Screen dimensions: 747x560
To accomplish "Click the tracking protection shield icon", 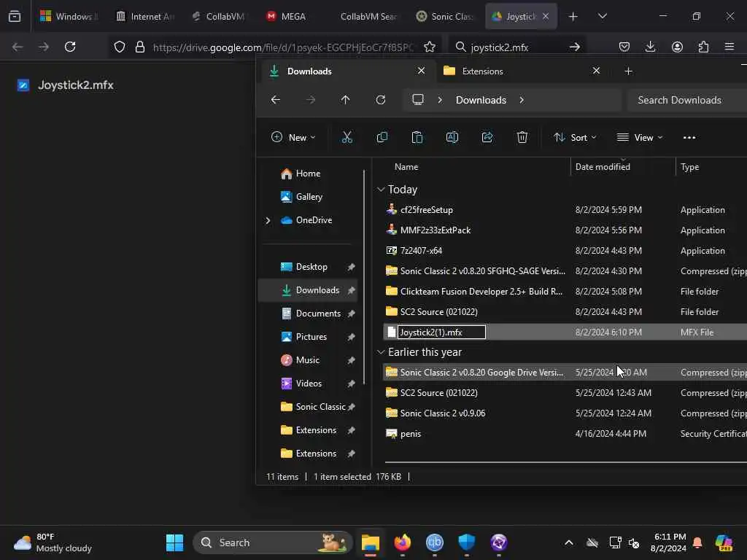I will (120, 47).
